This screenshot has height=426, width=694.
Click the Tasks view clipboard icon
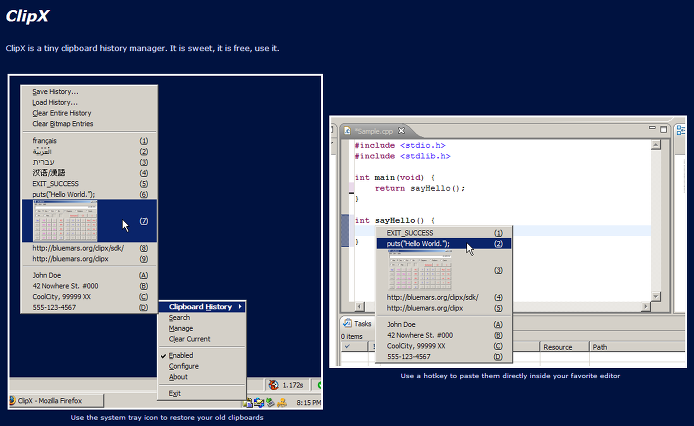point(347,323)
